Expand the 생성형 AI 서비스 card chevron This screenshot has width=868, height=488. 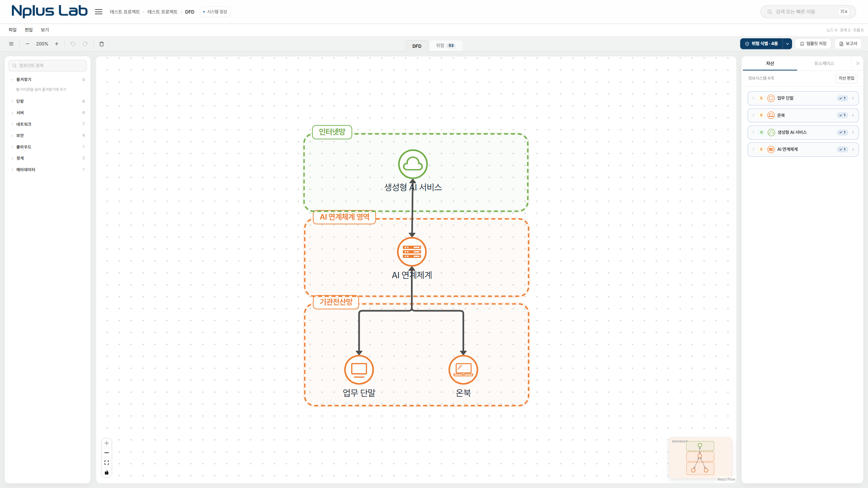tap(853, 132)
